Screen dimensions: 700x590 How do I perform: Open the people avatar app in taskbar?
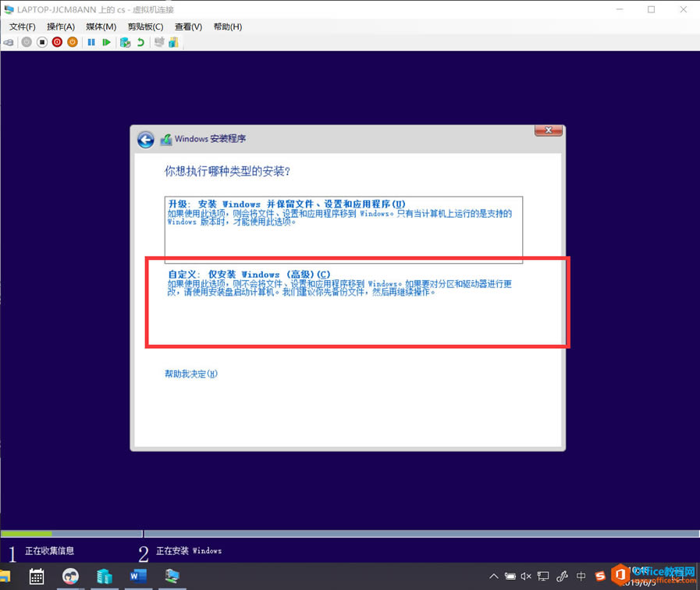point(70,576)
